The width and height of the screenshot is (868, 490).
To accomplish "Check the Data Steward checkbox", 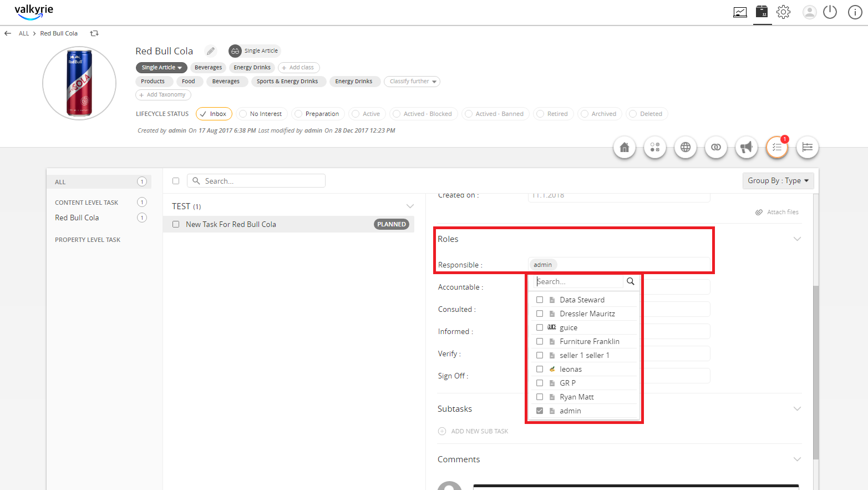I will (x=540, y=300).
